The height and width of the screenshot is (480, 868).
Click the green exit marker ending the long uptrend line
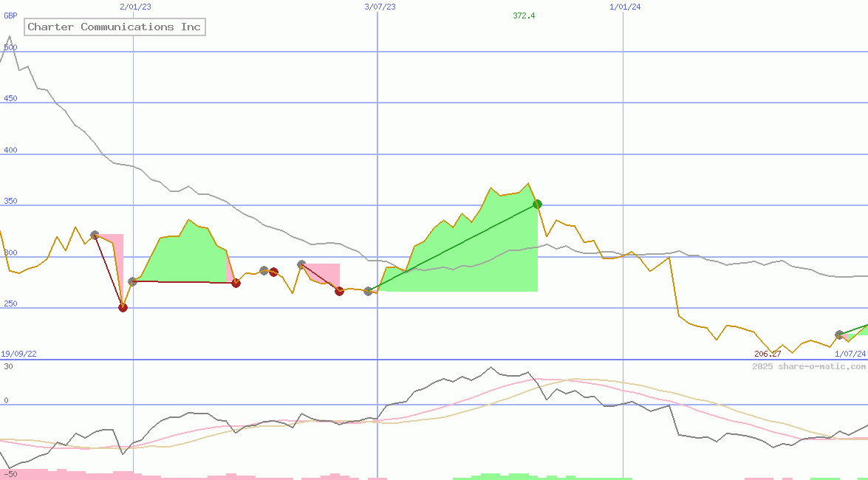[537, 205]
